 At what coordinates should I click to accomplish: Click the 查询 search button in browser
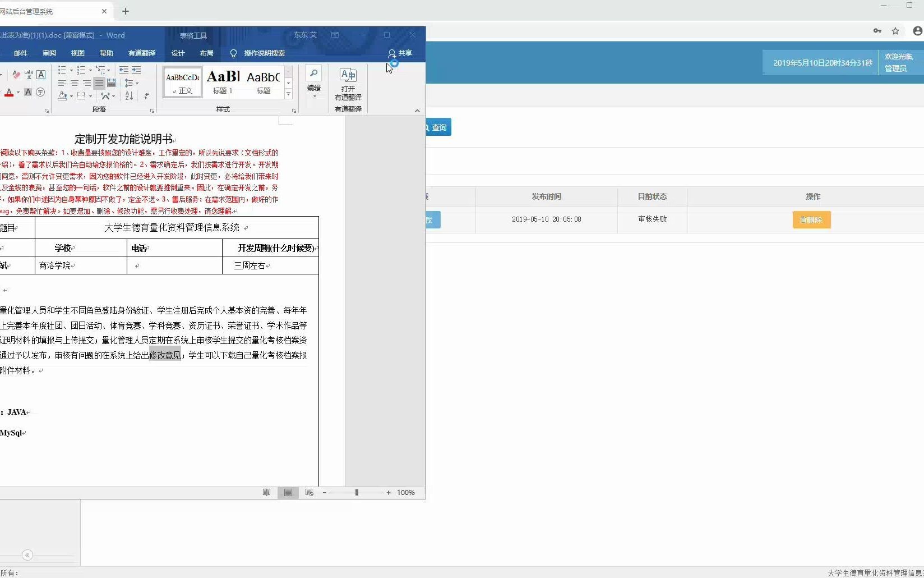438,127
